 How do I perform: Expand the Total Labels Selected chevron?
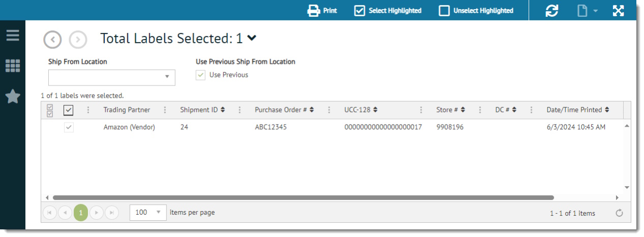252,38
